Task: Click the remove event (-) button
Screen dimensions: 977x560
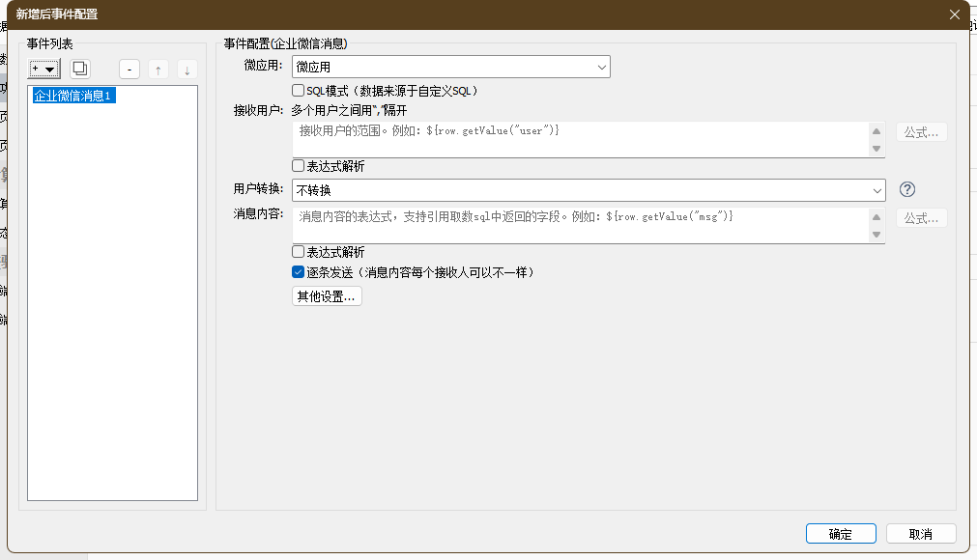Action: [129, 69]
